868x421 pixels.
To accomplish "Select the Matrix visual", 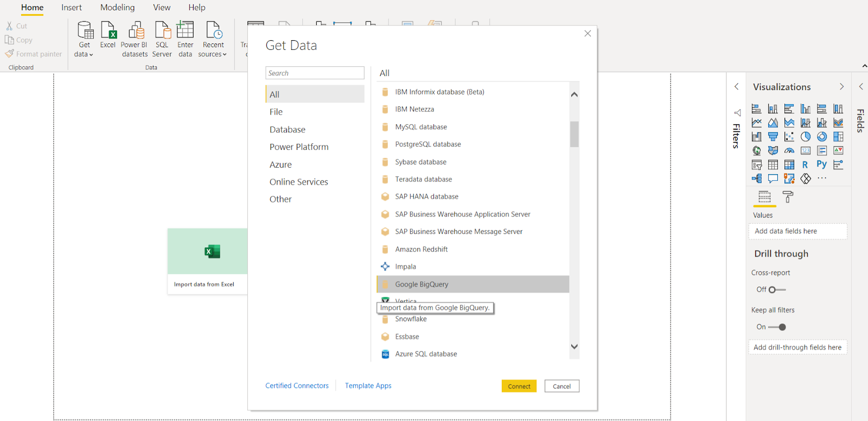I will (x=789, y=165).
